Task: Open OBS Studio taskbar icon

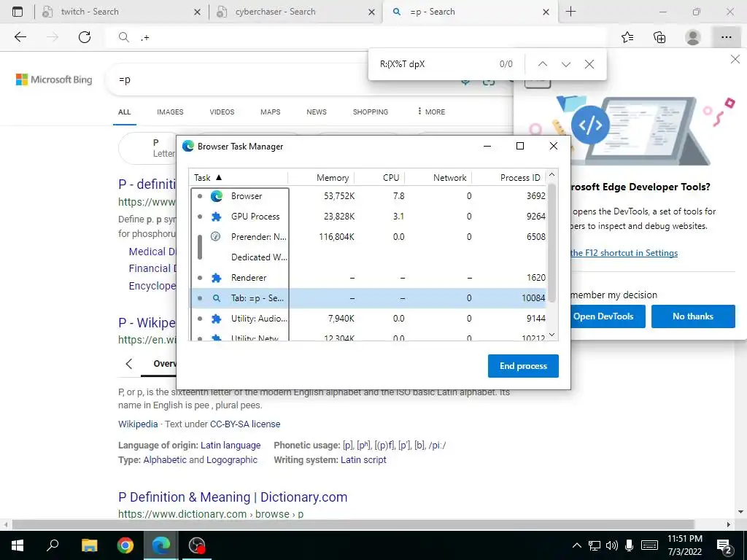Action: tap(197, 545)
